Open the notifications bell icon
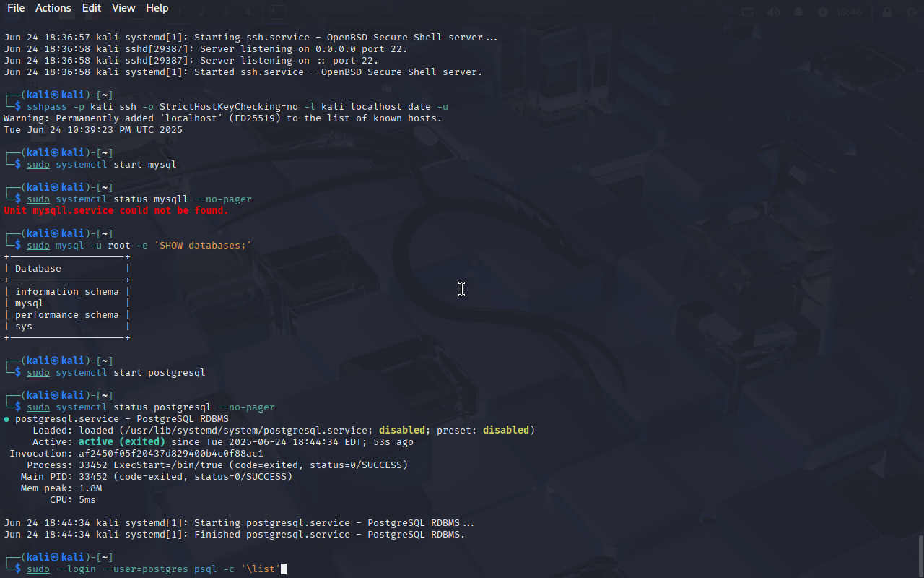 798,12
